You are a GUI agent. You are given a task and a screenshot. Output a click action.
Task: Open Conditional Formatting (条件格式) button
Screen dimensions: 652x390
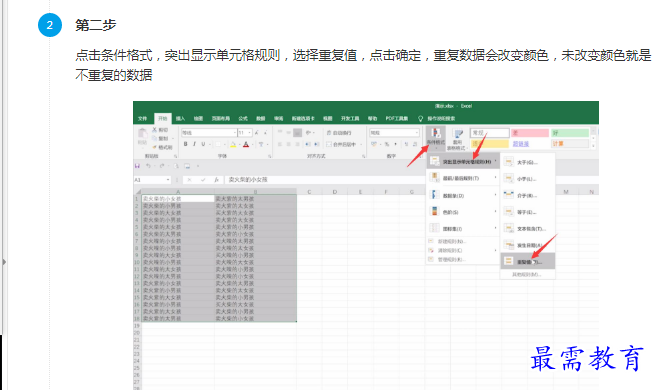click(x=435, y=138)
